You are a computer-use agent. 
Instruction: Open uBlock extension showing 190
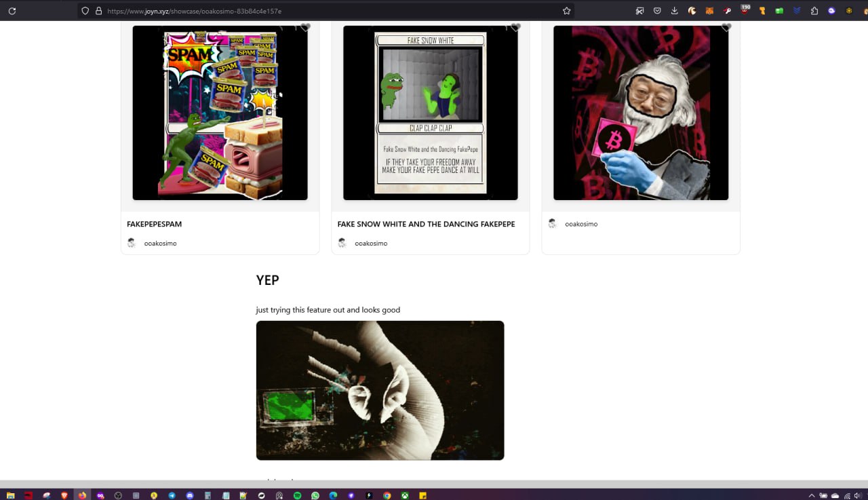click(x=745, y=10)
